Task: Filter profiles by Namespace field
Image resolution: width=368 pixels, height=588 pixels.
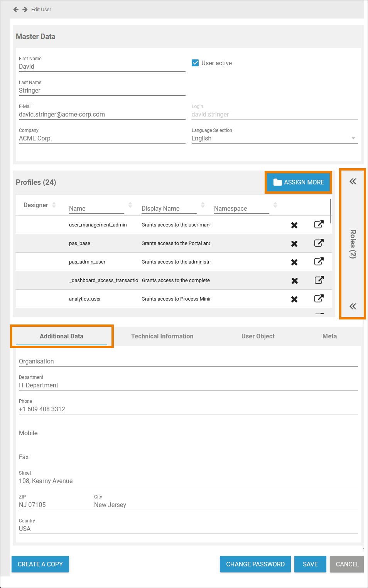Action: tap(241, 208)
